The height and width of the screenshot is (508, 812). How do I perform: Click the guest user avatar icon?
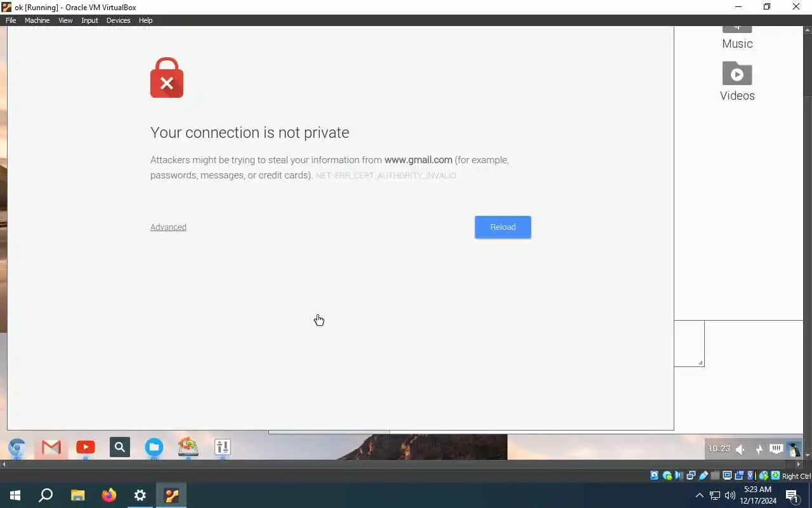tap(794, 450)
